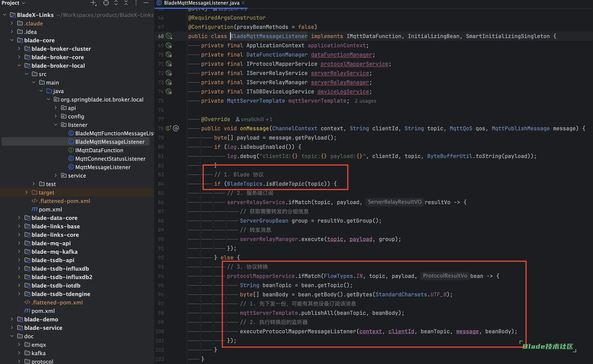This screenshot has width=593, height=364.
Task: Collapse the blade-core module
Action: pyautogui.click(x=12, y=40)
